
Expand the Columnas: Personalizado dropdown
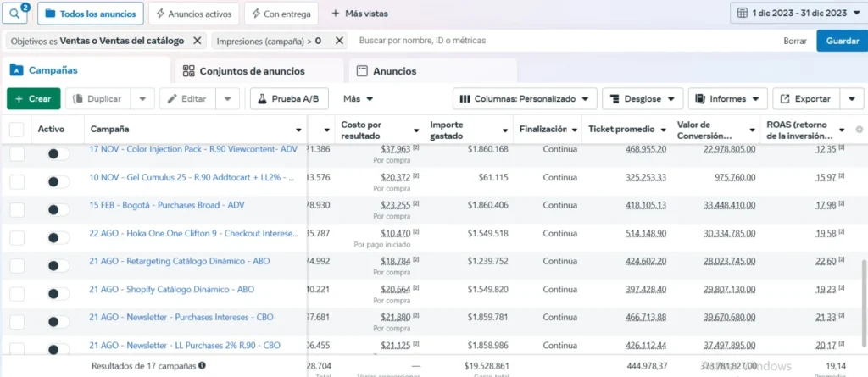(525, 99)
